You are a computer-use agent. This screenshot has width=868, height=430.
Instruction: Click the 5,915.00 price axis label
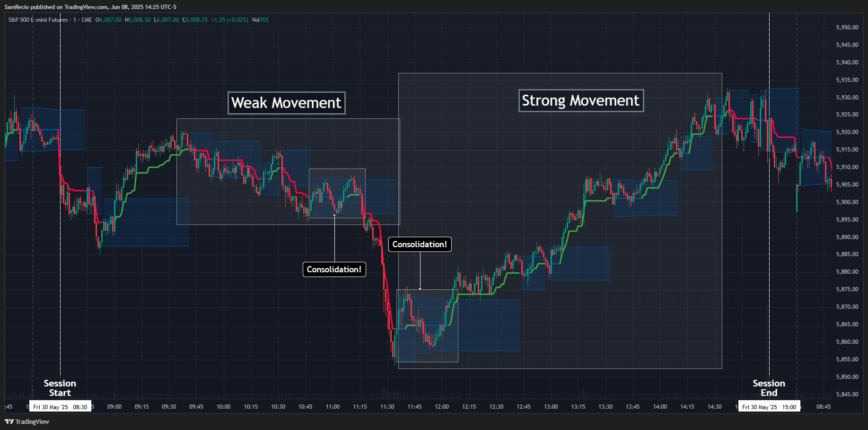(x=847, y=150)
